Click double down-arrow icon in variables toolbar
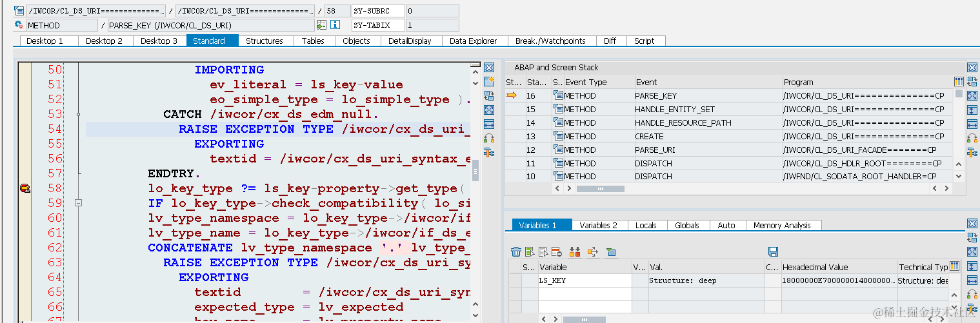The height and width of the screenshot is (323, 980). [x=575, y=251]
